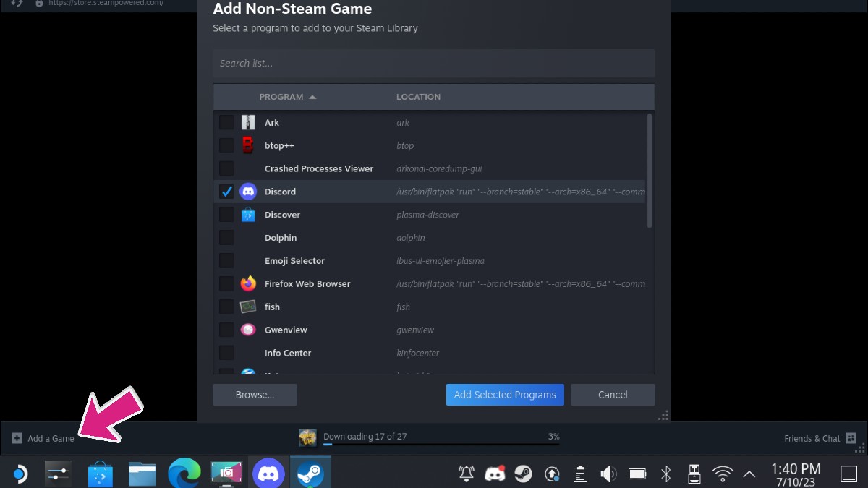Open volume control in system tray
This screenshot has width=868, height=488.
click(608, 474)
